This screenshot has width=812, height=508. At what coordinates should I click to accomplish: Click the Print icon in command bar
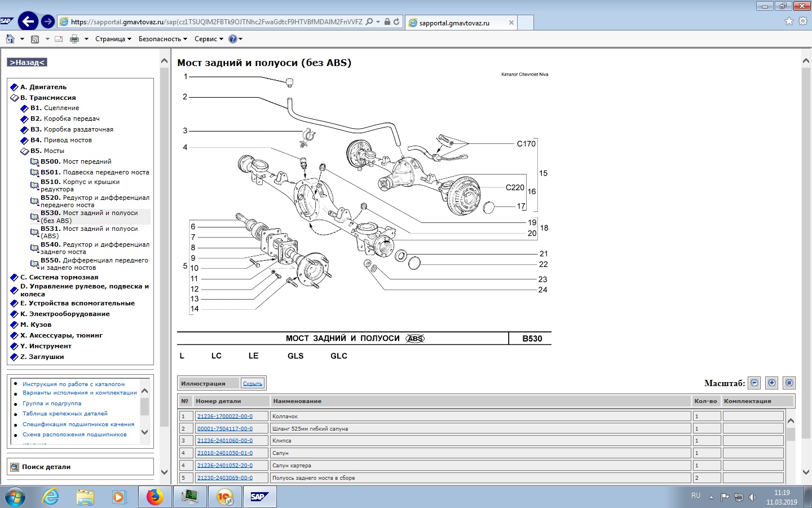[x=74, y=39]
